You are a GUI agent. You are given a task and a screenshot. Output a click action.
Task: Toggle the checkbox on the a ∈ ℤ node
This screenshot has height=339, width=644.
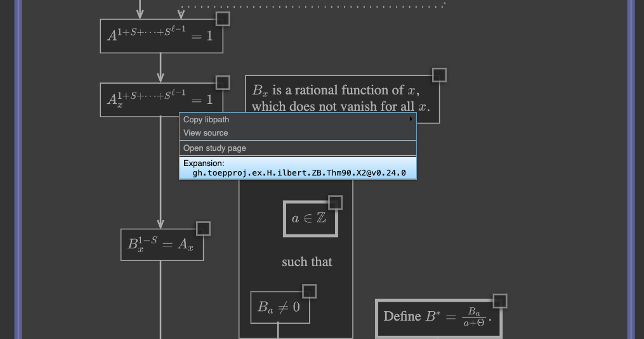tap(335, 203)
